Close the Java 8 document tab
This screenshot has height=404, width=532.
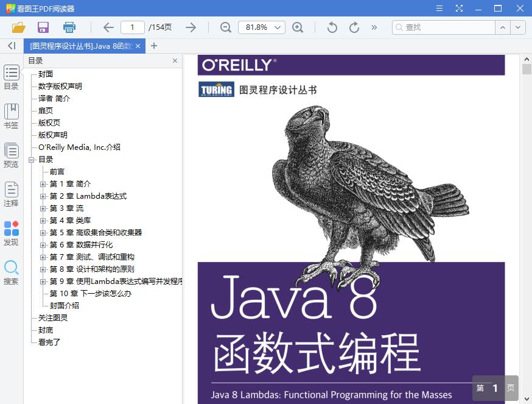pyautogui.click(x=138, y=46)
